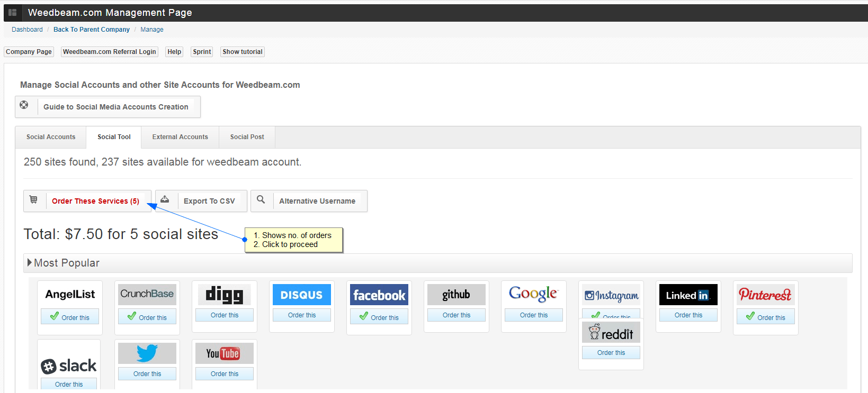This screenshot has width=868, height=393.
Task: Click the GitHub logo
Action: (457, 295)
